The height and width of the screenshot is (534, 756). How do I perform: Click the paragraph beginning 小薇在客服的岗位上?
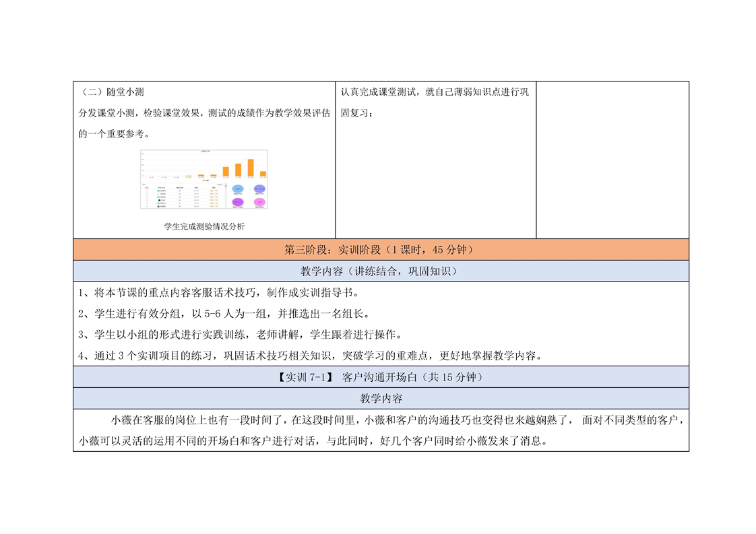pos(381,431)
